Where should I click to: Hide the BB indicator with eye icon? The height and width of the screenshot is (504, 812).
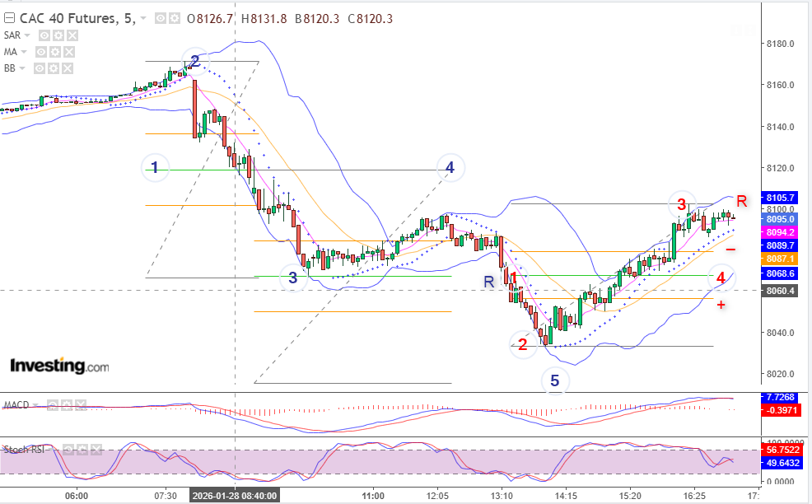click(x=40, y=68)
